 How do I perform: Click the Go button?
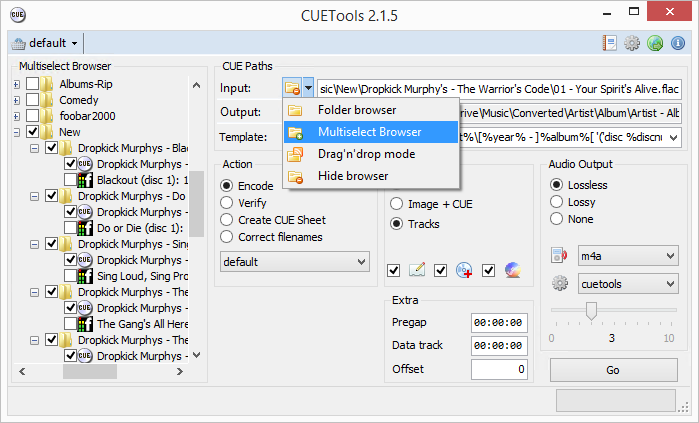[613, 370]
